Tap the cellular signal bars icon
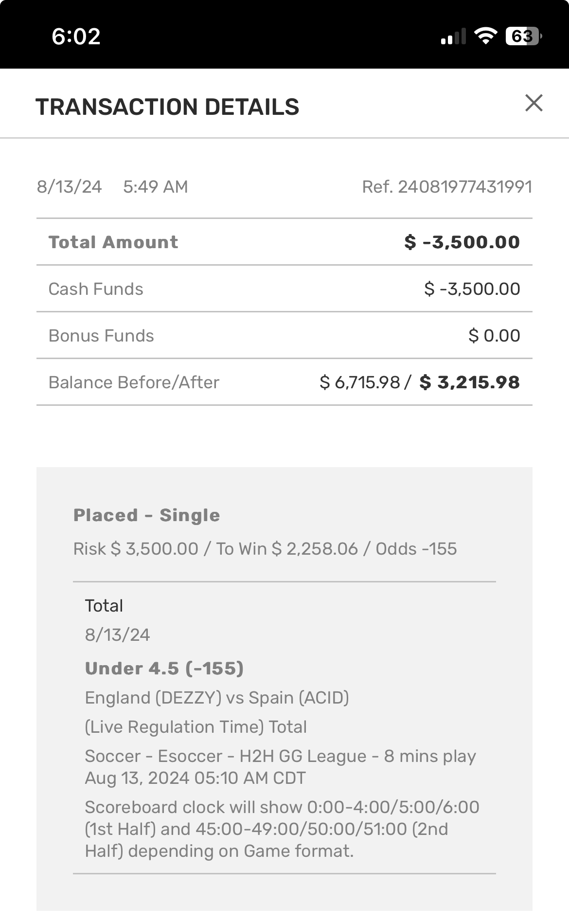569x924 pixels. [x=453, y=37]
